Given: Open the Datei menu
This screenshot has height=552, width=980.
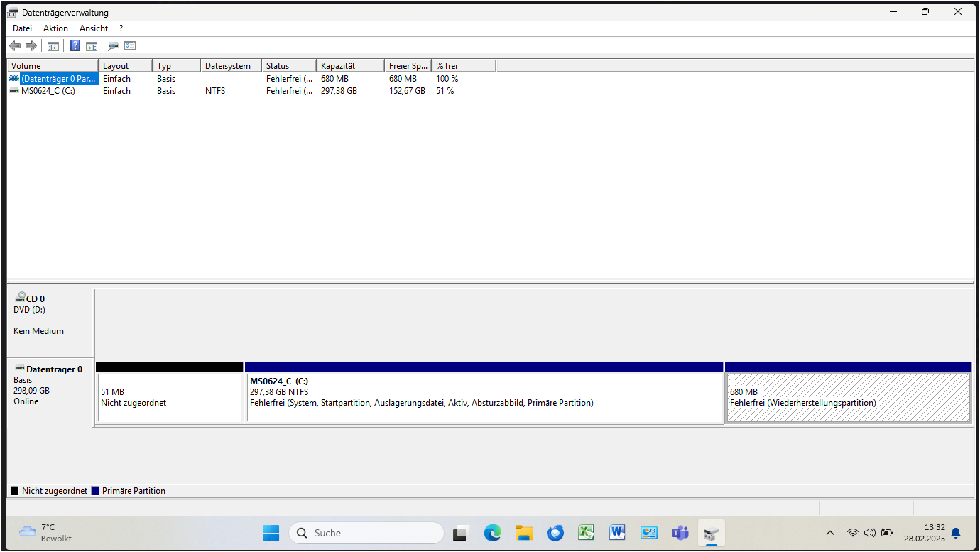Looking at the screenshot, I should click(23, 28).
